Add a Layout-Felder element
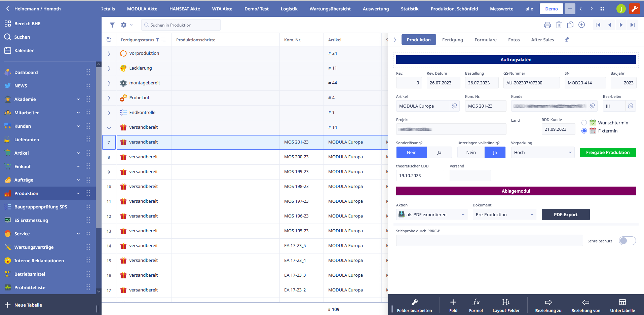644x315 pixels. pyautogui.click(x=506, y=305)
